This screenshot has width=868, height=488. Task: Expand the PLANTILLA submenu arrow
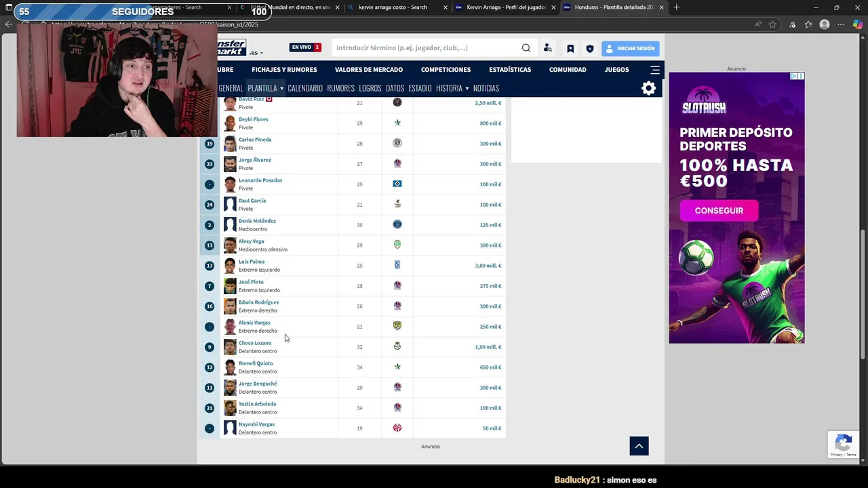tap(281, 88)
